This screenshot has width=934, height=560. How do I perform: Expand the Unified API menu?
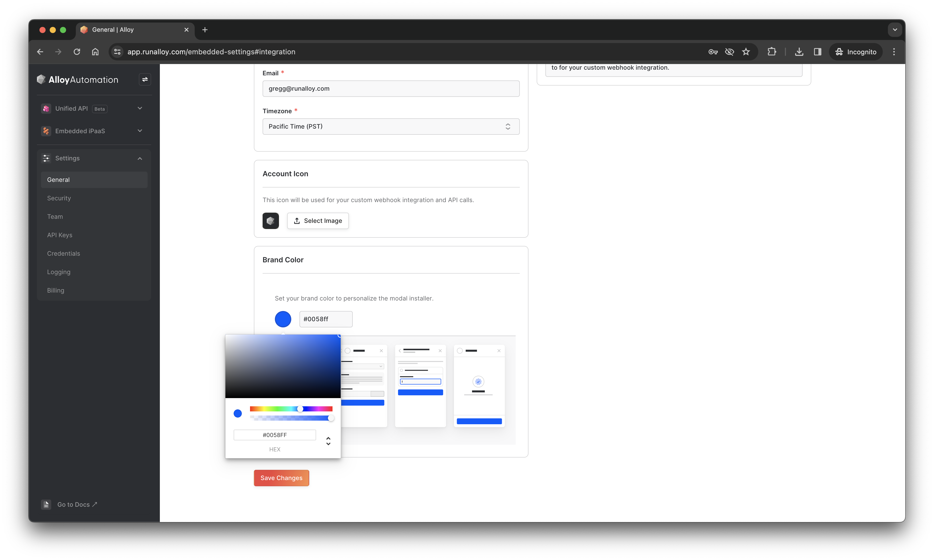tap(140, 108)
